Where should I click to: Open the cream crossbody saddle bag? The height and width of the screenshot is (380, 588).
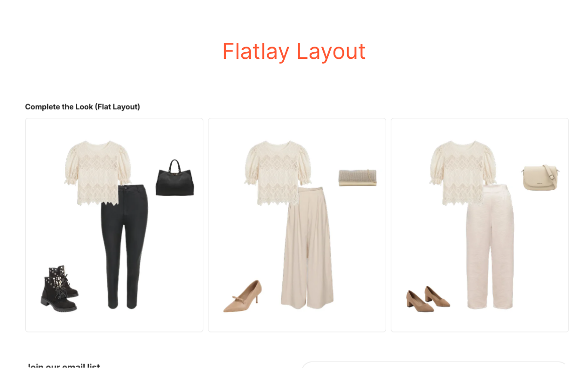pyautogui.click(x=540, y=178)
